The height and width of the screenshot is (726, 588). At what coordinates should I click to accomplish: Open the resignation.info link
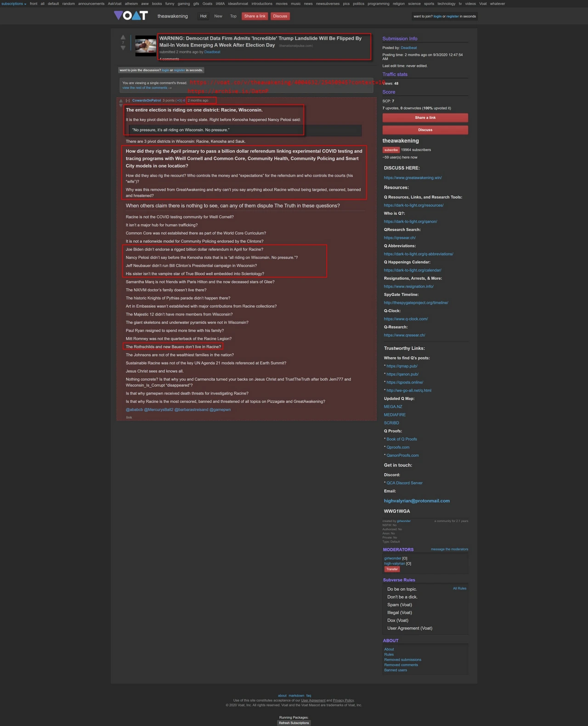(409, 287)
